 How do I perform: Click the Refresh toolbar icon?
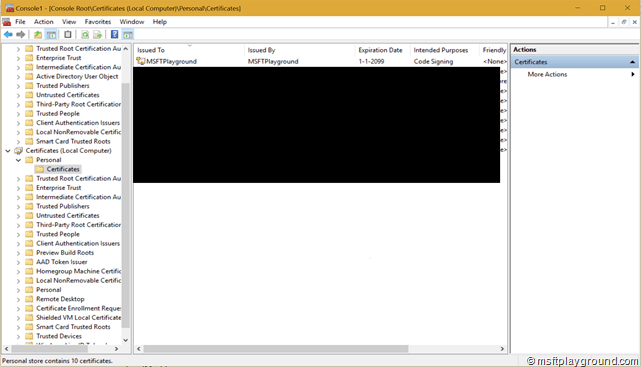(x=85, y=35)
